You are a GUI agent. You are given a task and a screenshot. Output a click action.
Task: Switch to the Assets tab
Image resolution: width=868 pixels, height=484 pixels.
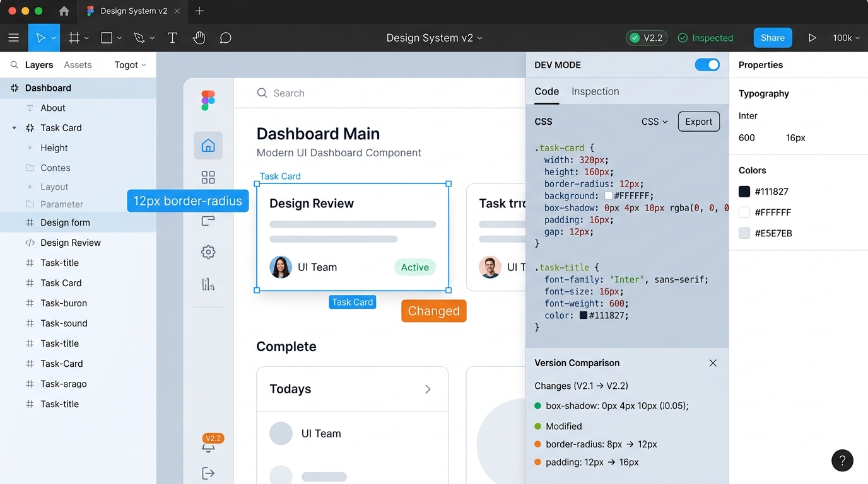pos(78,64)
